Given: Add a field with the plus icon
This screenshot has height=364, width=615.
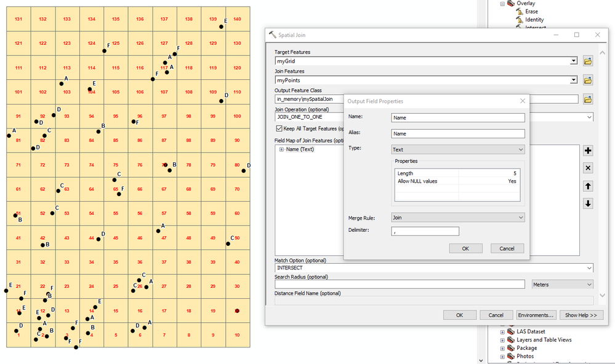Looking at the screenshot, I should pos(587,151).
